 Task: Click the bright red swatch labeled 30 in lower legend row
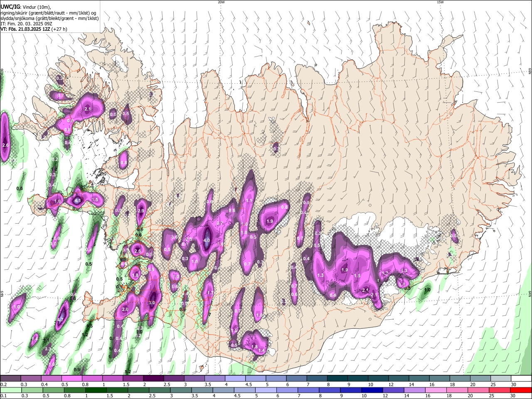[x=521, y=390]
